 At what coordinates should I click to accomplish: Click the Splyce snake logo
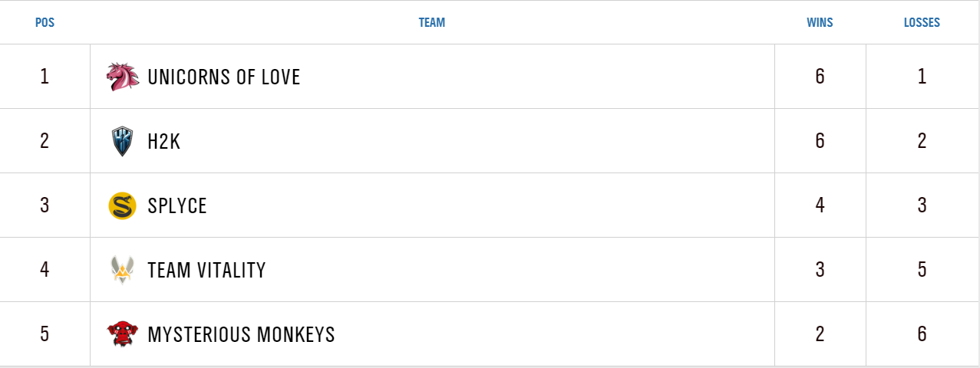(x=123, y=205)
